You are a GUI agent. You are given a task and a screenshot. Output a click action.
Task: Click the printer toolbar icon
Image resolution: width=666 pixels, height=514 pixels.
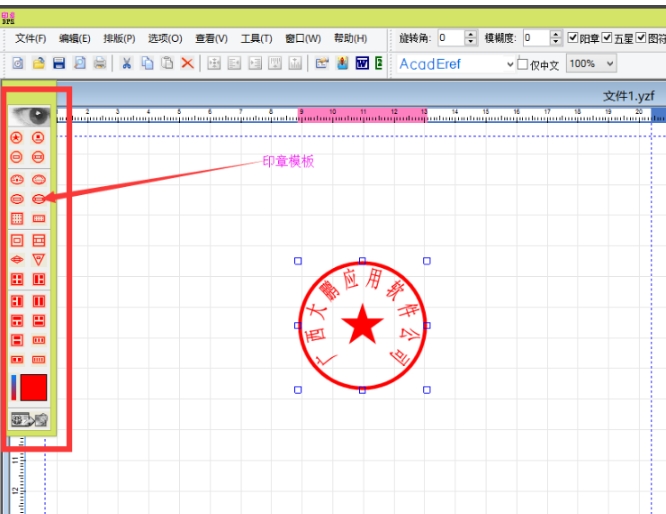click(100, 63)
